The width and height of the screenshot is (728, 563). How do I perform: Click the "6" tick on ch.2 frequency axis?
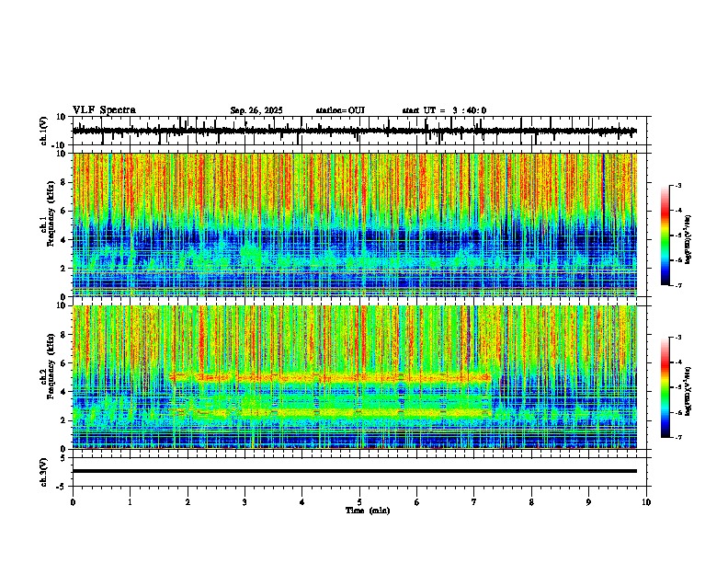point(64,362)
